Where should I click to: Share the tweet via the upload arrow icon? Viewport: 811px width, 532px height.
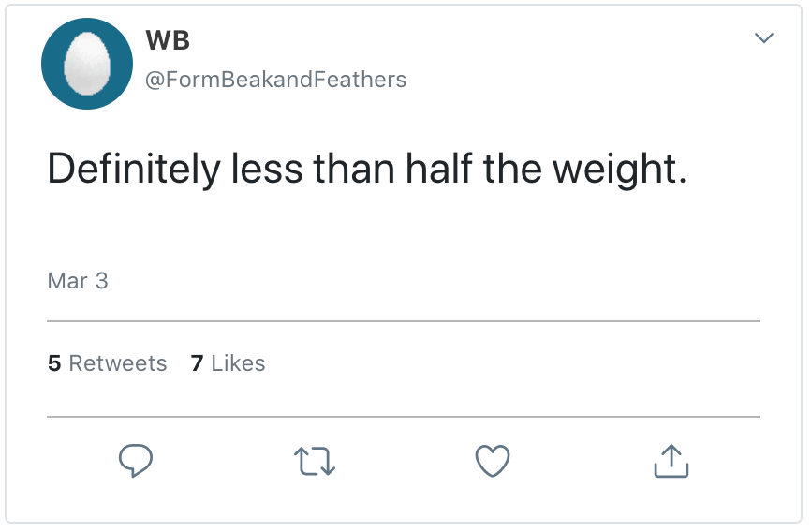click(x=671, y=460)
